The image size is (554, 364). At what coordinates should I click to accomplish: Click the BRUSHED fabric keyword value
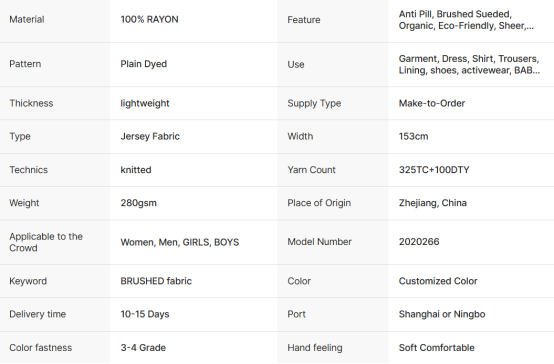156,281
